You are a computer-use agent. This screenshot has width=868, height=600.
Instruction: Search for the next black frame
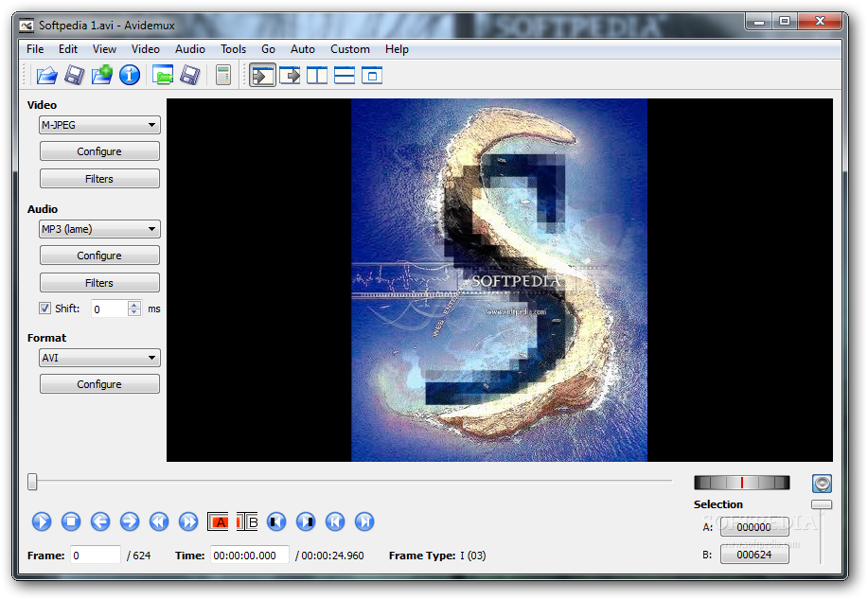(306, 521)
